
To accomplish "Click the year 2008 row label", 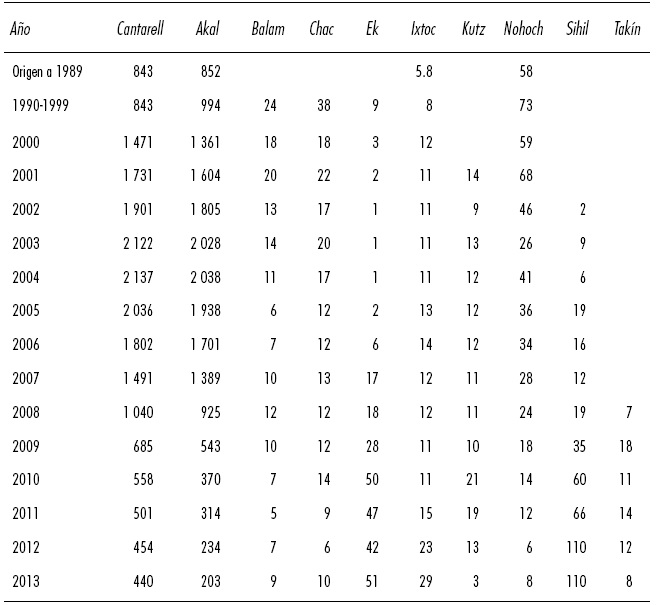I will pos(27,411).
